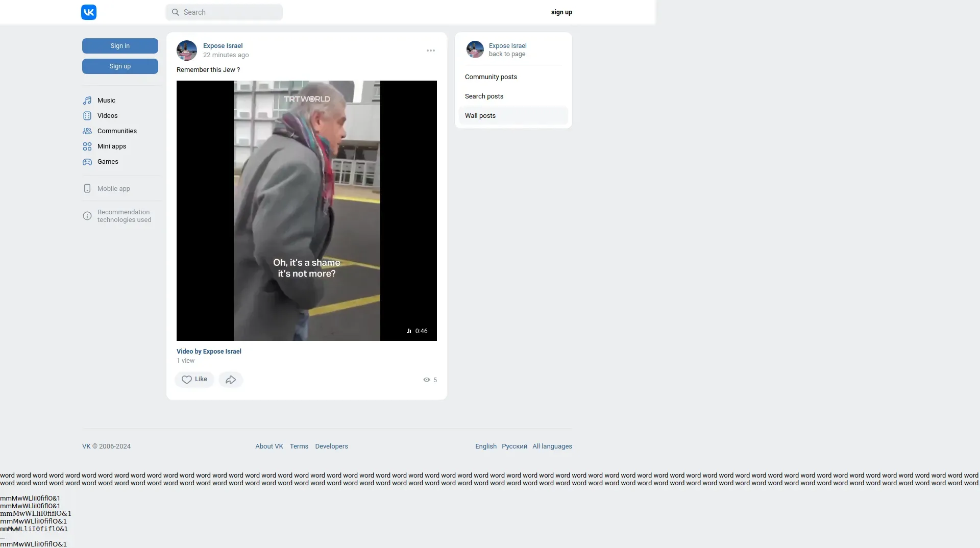Select Community posts tab
This screenshot has height=548, width=980.
(513, 77)
